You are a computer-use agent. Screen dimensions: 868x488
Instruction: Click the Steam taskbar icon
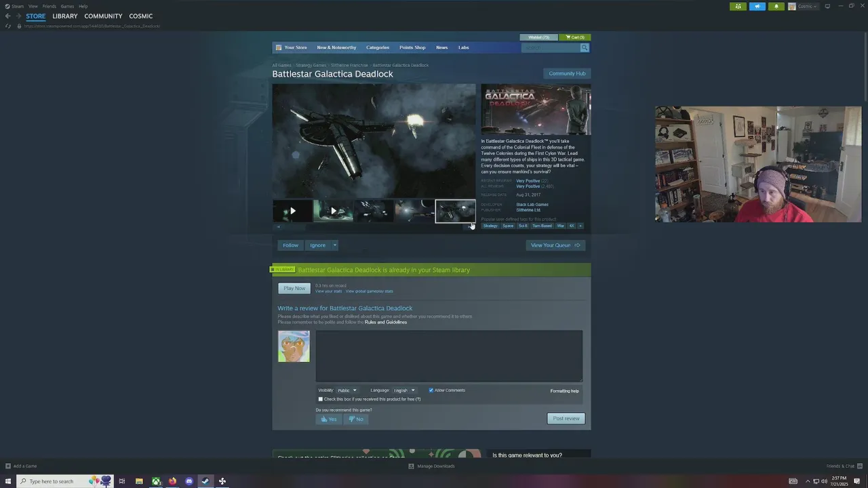(205, 481)
